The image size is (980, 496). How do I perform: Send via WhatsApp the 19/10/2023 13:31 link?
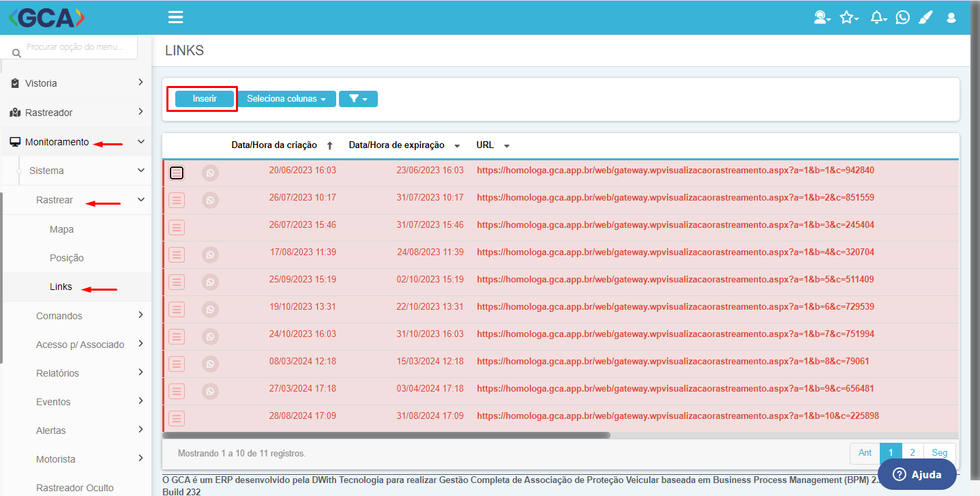coord(211,310)
